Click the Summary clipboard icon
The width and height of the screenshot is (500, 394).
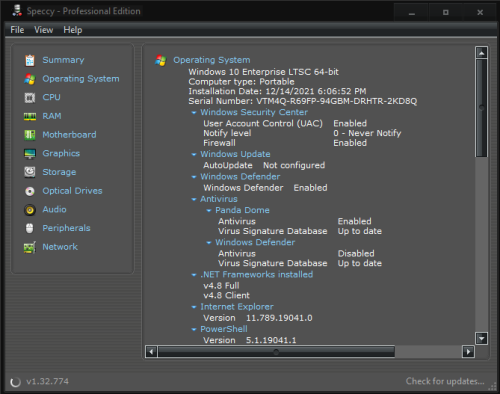[30, 60]
